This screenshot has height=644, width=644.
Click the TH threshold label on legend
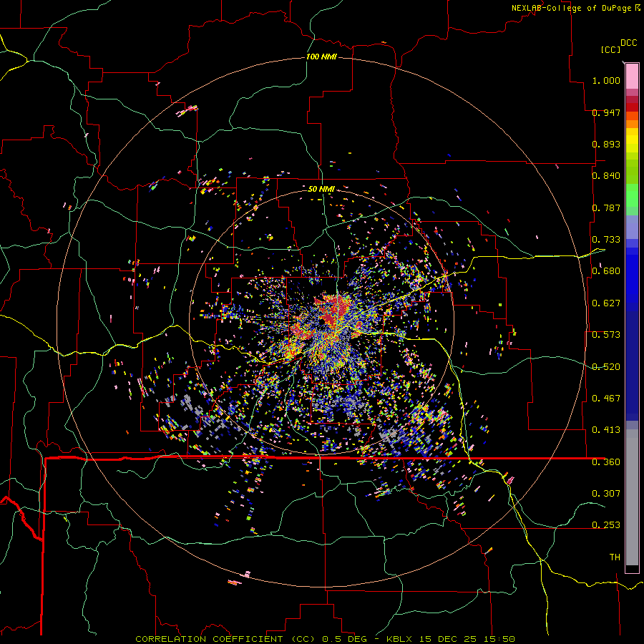tap(615, 557)
